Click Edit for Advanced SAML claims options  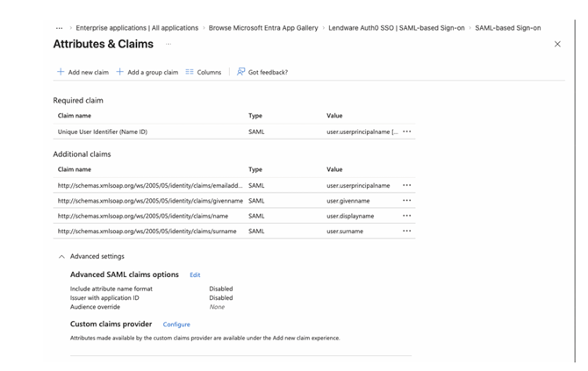click(x=195, y=275)
